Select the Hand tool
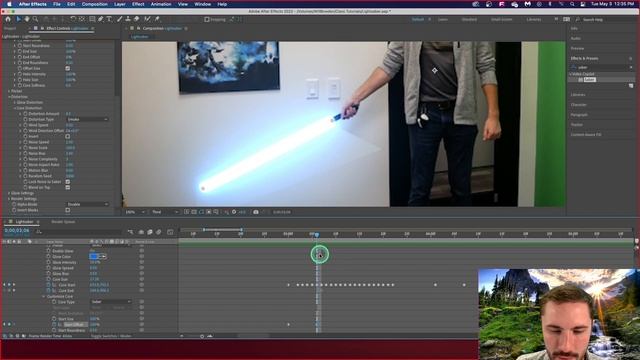The width and height of the screenshot is (640, 360). (27, 19)
